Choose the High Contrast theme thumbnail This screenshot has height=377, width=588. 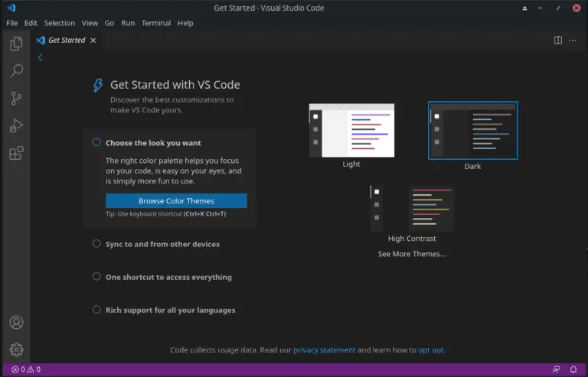click(412, 209)
